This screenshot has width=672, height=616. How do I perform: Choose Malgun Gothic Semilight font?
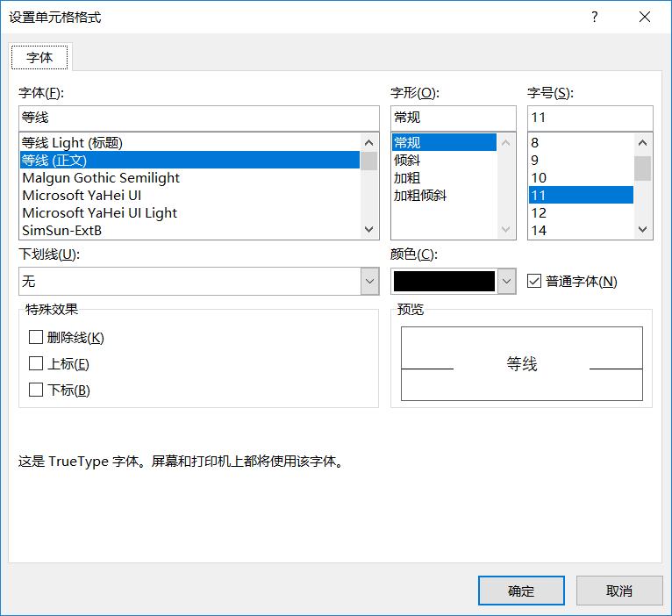tap(189, 177)
